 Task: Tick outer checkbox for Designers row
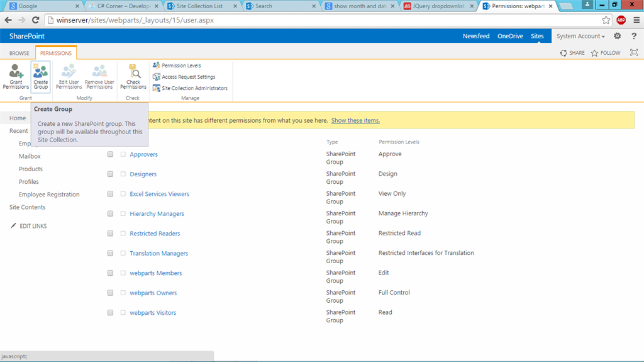tap(110, 174)
